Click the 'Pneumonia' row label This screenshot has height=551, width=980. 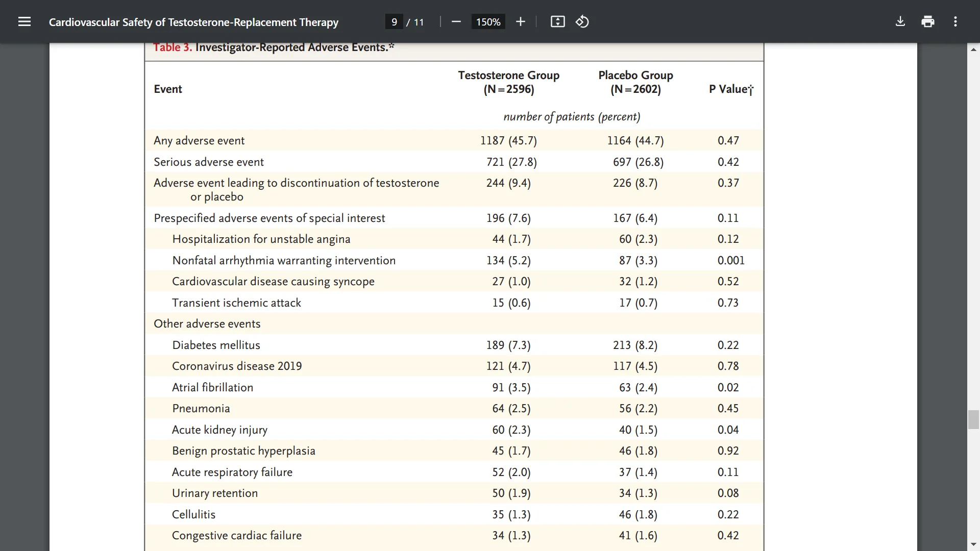click(201, 409)
